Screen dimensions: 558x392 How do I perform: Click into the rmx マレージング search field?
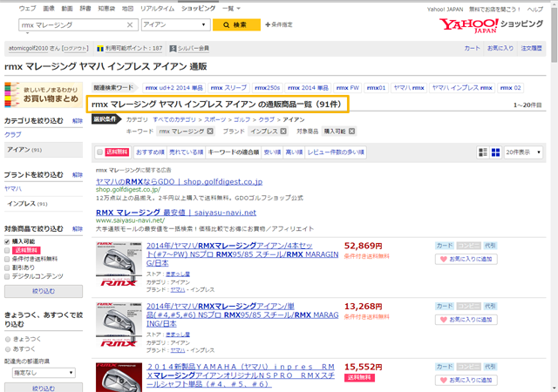point(73,25)
